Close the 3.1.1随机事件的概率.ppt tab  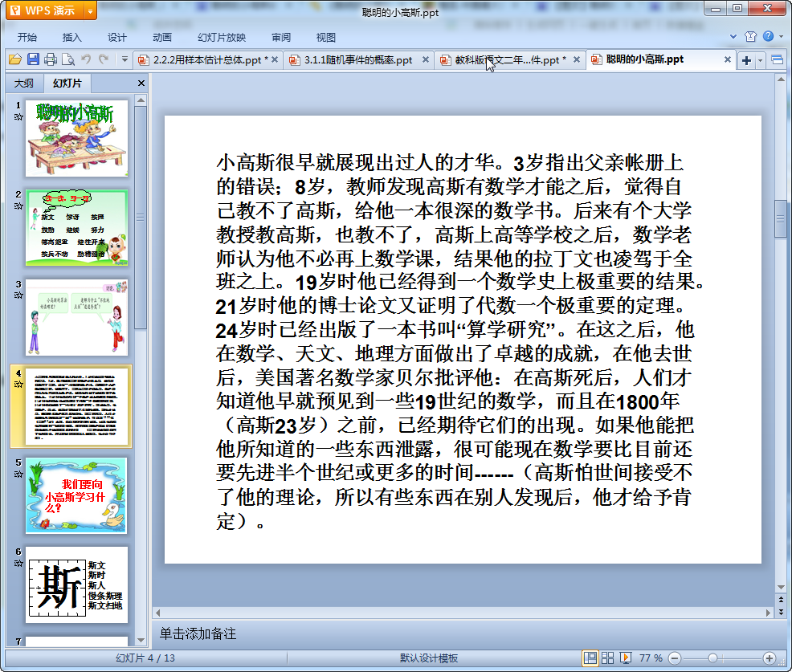tap(426, 59)
